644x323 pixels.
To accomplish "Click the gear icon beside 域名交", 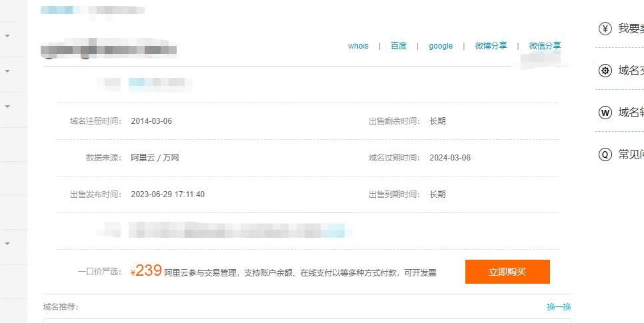I will coord(605,71).
